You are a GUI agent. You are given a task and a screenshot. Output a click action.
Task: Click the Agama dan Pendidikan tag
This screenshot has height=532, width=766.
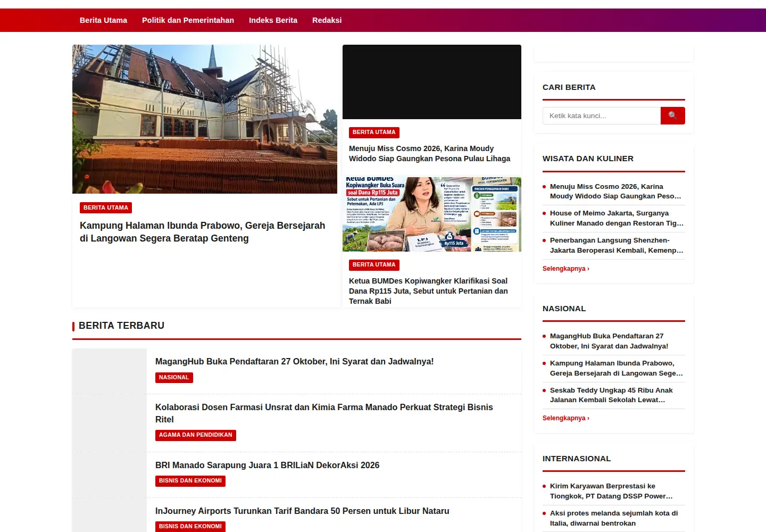195,435
